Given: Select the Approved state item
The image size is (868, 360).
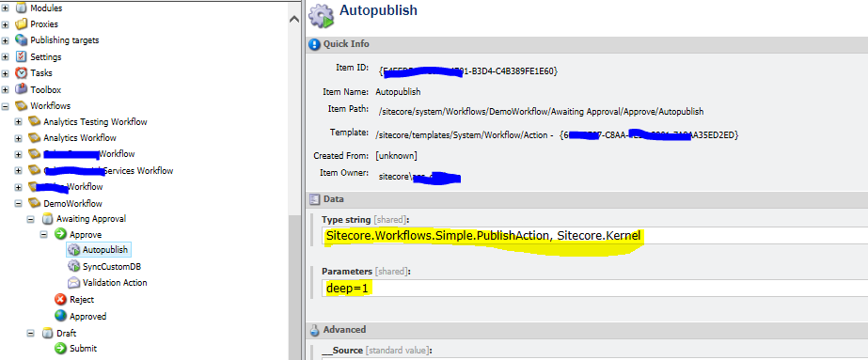Looking at the screenshot, I should (x=88, y=317).
